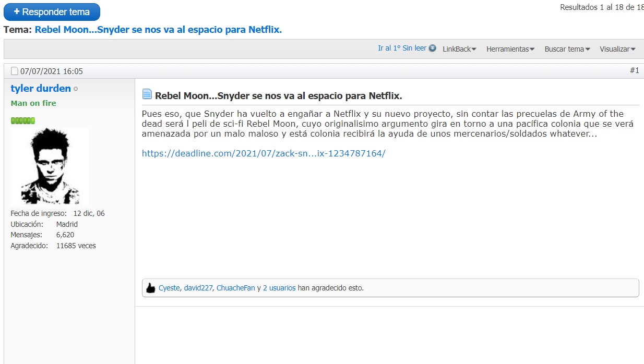Open the Visualizar dropdown

pyautogui.click(x=617, y=49)
